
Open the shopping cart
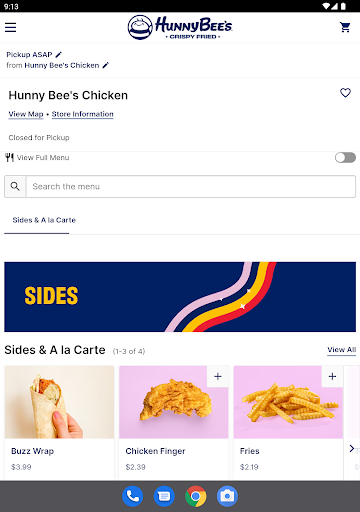tap(345, 27)
